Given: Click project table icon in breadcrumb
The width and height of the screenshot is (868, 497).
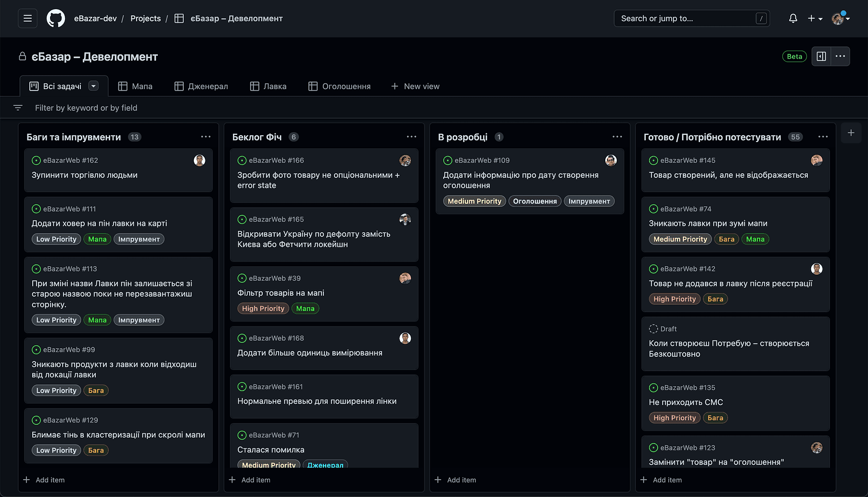Looking at the screenshot, I should click(x=179, y=18).
